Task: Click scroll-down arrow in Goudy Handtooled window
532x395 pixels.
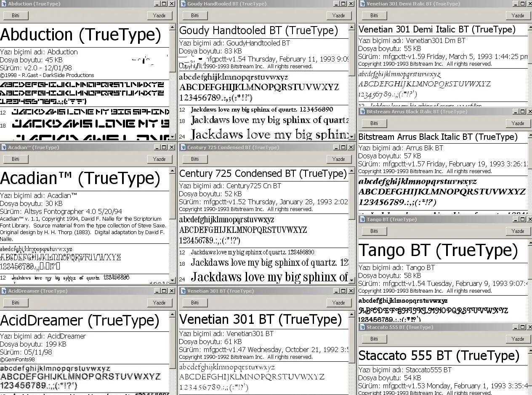Action: coord(352,137)
